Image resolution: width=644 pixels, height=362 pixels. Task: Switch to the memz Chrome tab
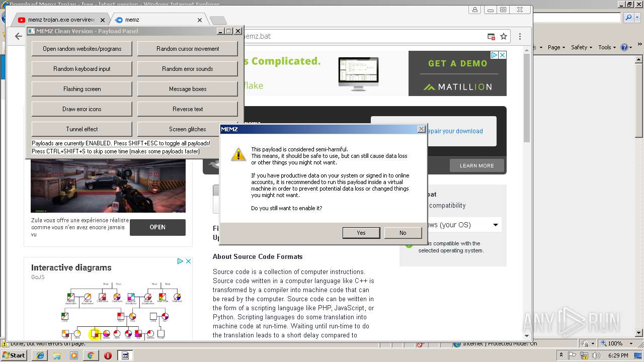(x=156, y=20)
